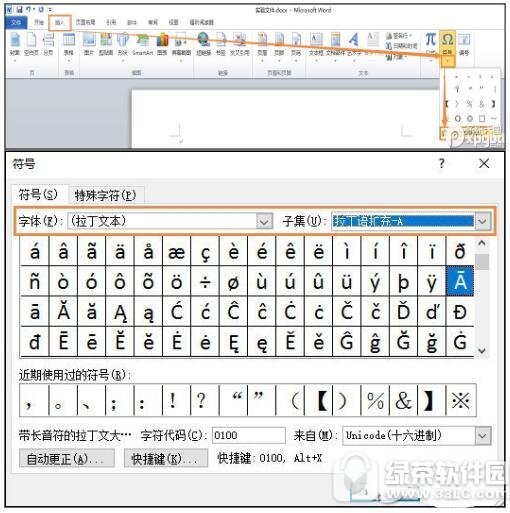Click the Character code (字符代码) field
The width and height of the screenshot is (510, 513).
(x=249, y=435)
